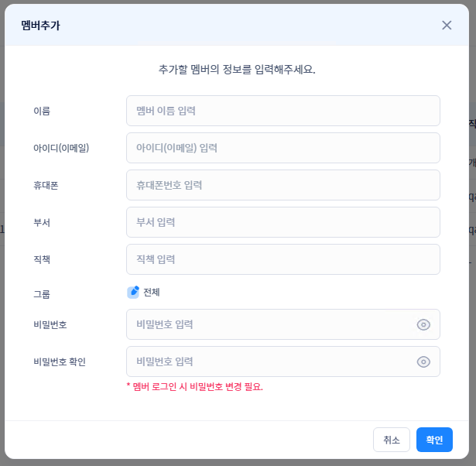
Task: Focus the 직책 입력 field
Action: click(283, 259)
